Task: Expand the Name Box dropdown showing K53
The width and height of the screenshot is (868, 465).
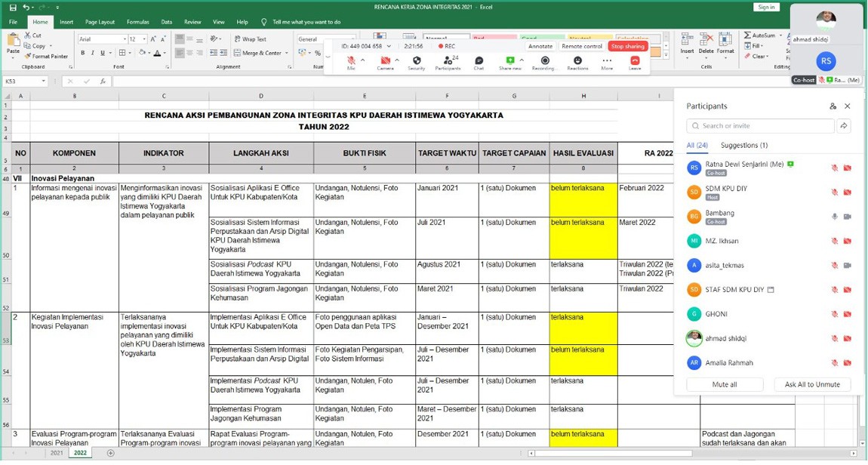Action: pyautogui.click(x=44, y=82)
